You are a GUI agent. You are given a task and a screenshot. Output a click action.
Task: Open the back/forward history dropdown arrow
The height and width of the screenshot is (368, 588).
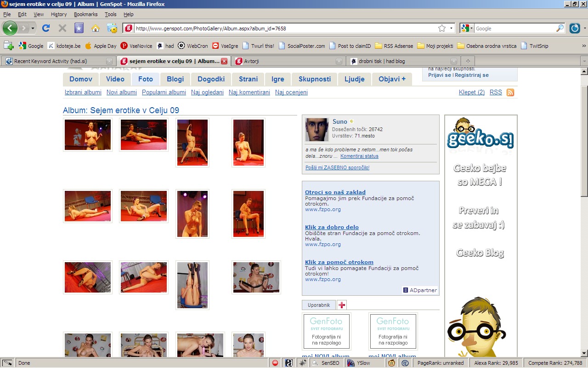(33, 28)
